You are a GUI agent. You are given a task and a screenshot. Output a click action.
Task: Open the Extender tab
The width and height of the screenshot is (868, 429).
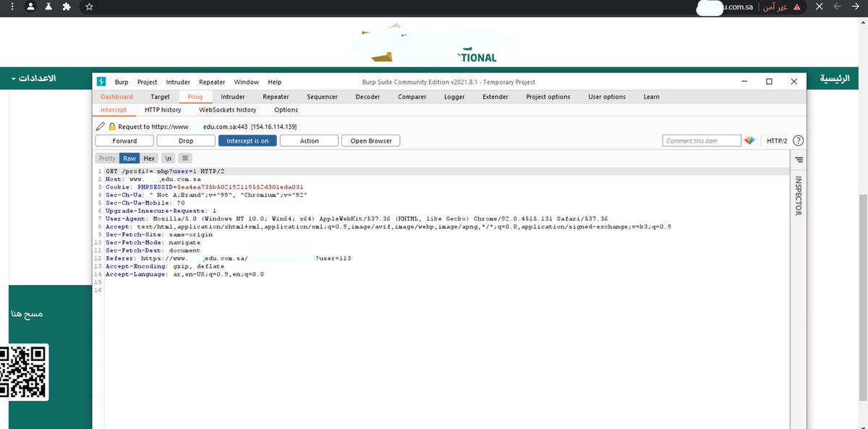tap(495, 97)
